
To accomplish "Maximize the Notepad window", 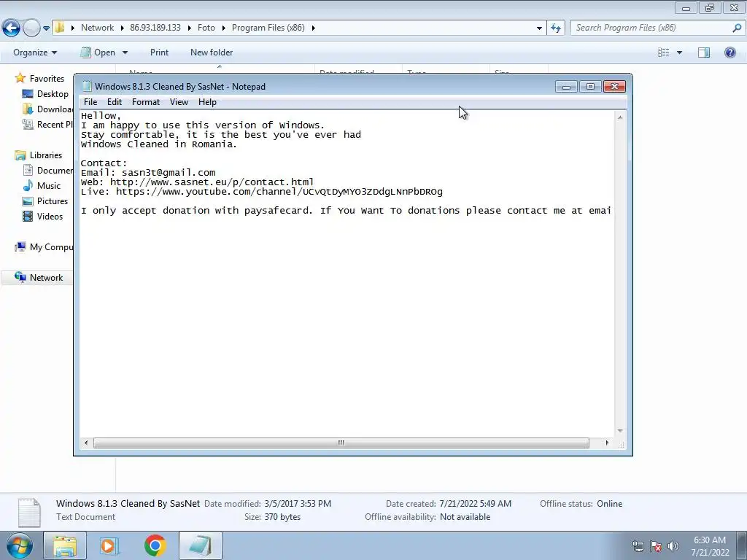I will 590,86.
